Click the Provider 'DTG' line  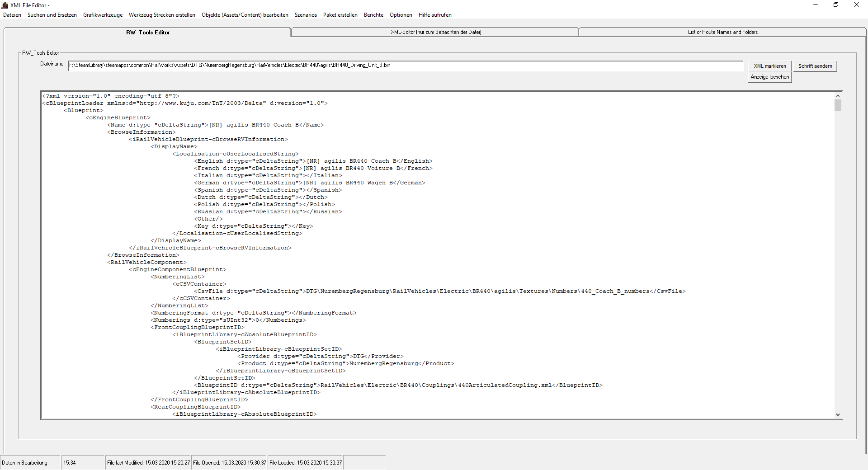[321, 356]
